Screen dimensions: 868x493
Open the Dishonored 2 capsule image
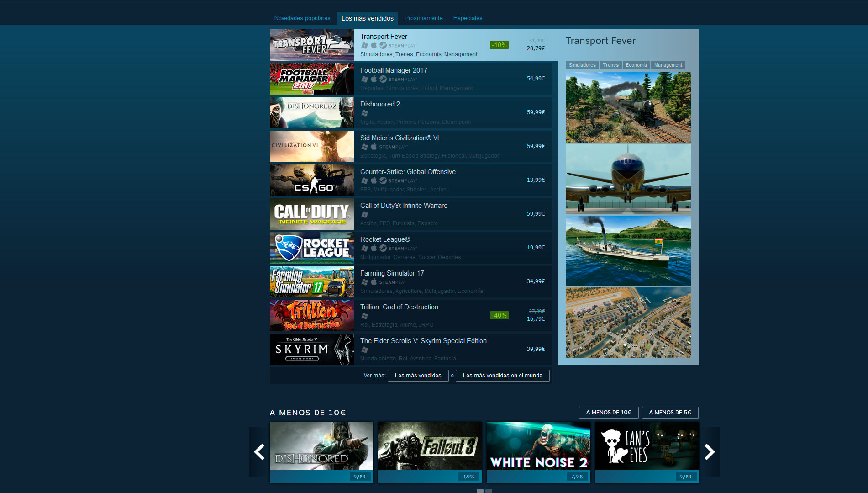click(312, 112)
